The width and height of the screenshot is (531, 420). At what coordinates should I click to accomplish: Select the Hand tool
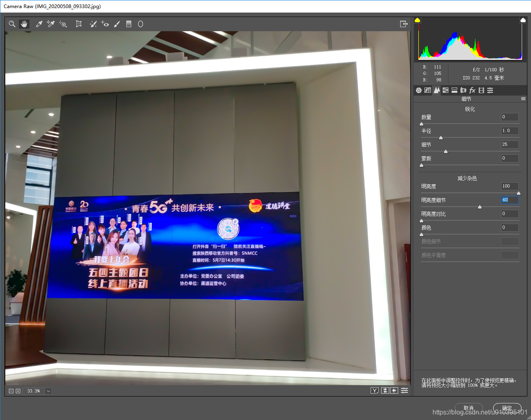[x=24, y=24]
